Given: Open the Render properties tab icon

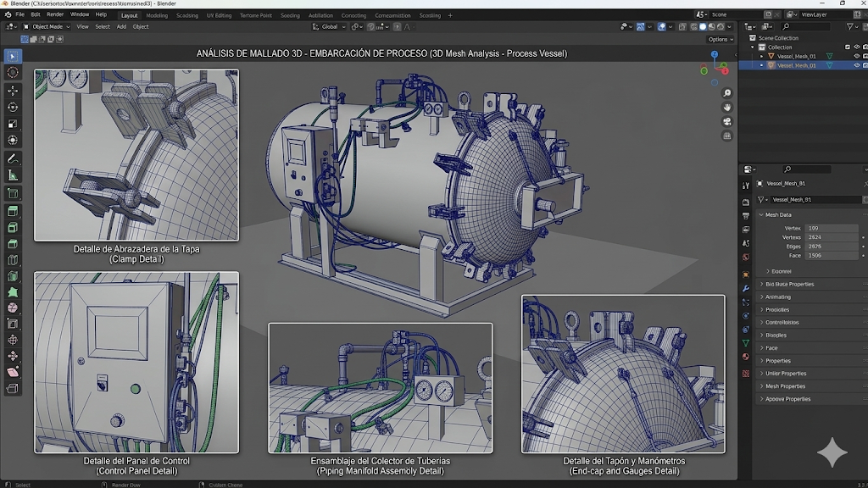Looking at the screenshot, I should (746, 202).
